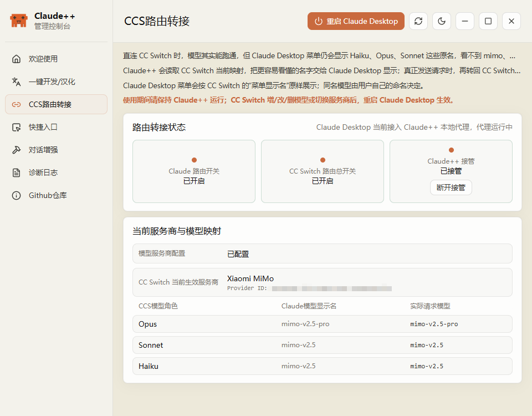Click the 路由转接状态 section heading
Screen dimensions: 532x416
point(159,128)
